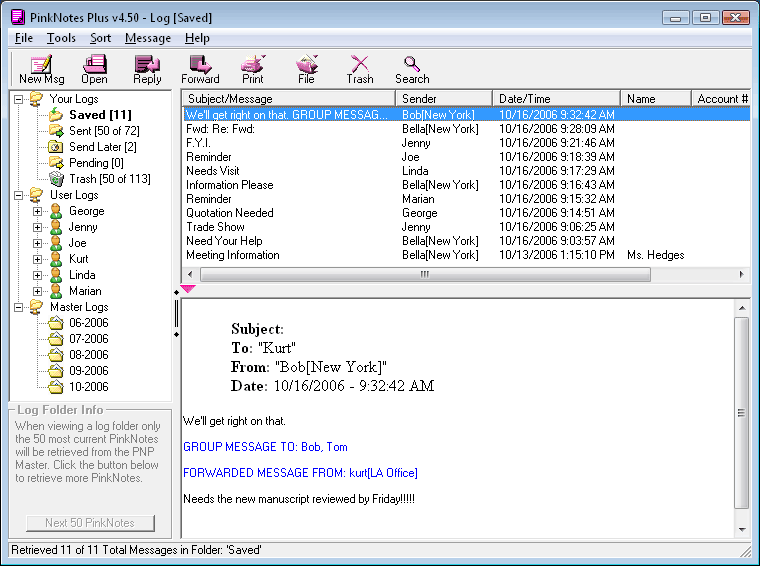The width and height of the screenshot is (760, 566).
Task: Sort by the Sender column header
Action: (444, 98)
